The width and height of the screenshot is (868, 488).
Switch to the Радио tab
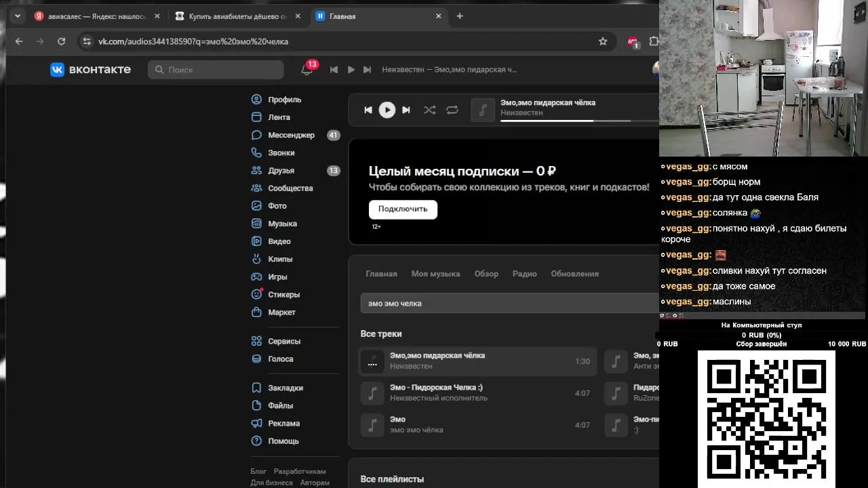pyautogui.click(x=525, y=274)
